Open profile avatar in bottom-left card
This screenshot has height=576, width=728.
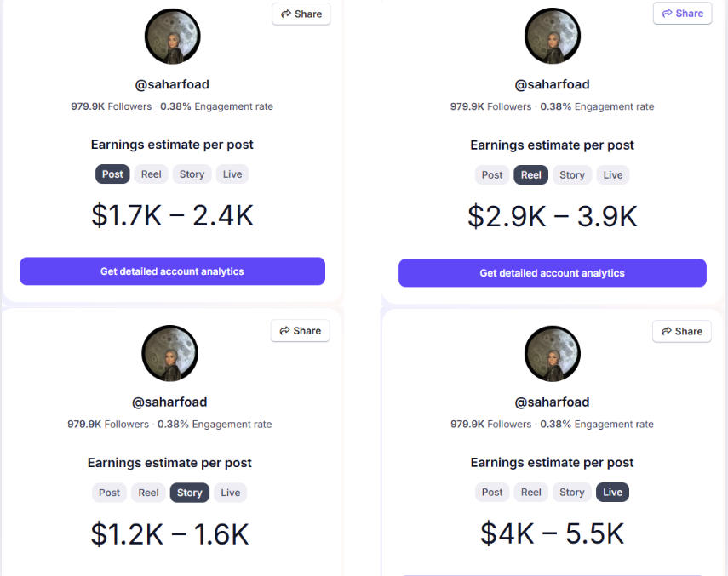pyautogui.click(x=170, y=353)
